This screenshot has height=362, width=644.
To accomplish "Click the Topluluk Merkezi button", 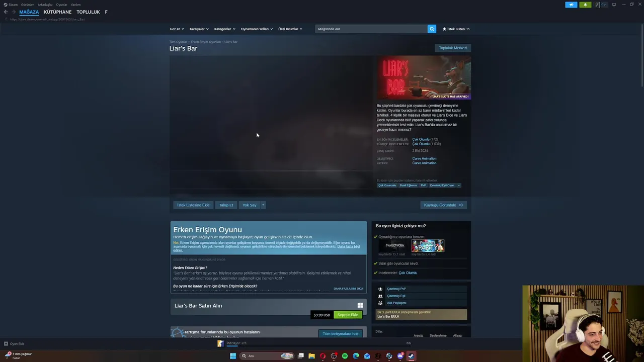I will coord(453,48).
